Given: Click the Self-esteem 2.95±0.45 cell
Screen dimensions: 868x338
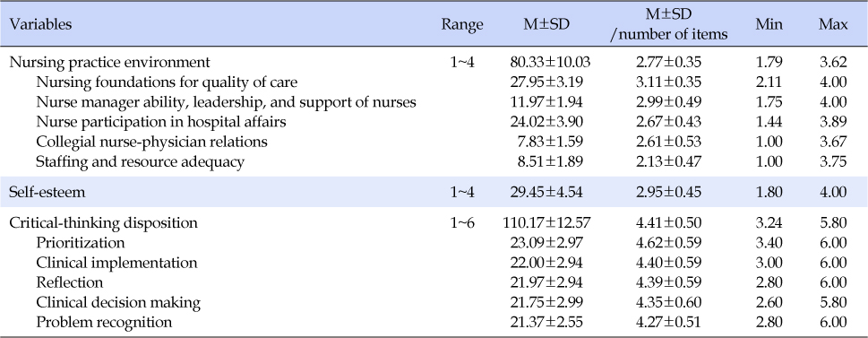Looking at the screenshot, I should pos(669,192).
